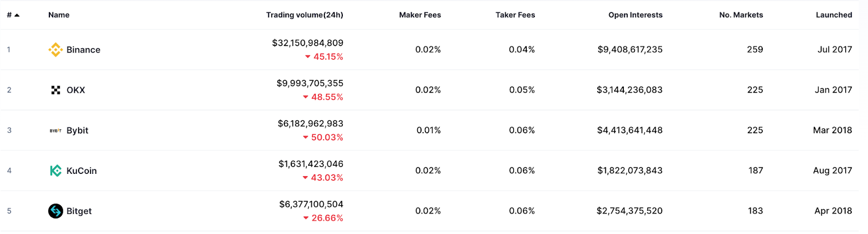Open the Bybit exchange page
The height and width of the screenshot is (234, 868).
tap(77, 131)
